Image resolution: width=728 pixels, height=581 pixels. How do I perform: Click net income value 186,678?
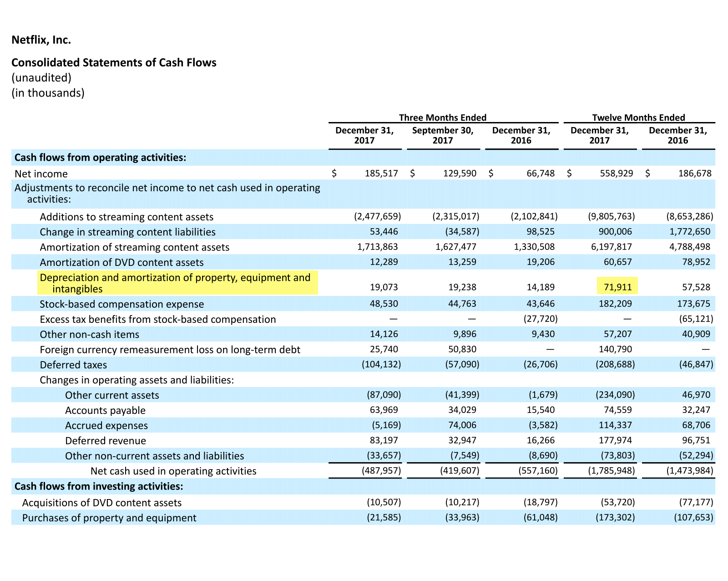coord(695,173)
